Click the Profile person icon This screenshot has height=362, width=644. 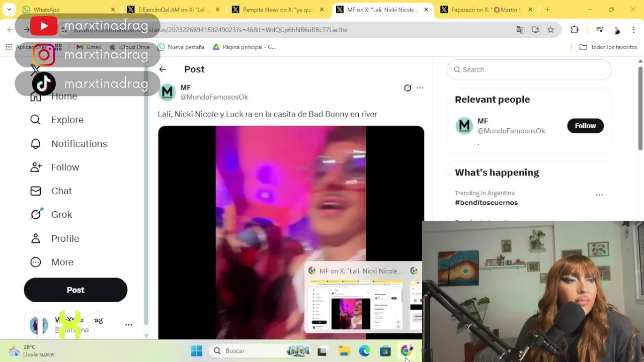35,238
